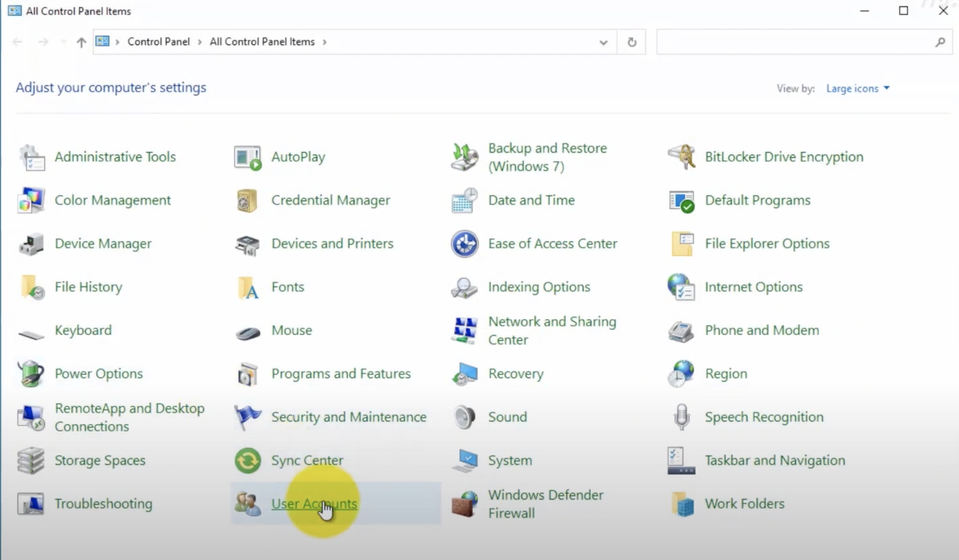Click the Back navigation arrow
This screenshot has height=560, width=959.
tap(17, 42)
